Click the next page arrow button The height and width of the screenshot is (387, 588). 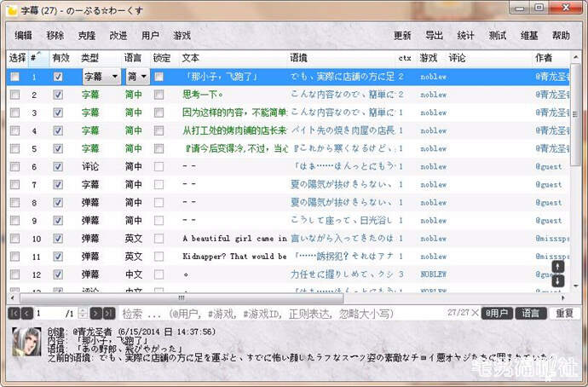coord(95,314)
